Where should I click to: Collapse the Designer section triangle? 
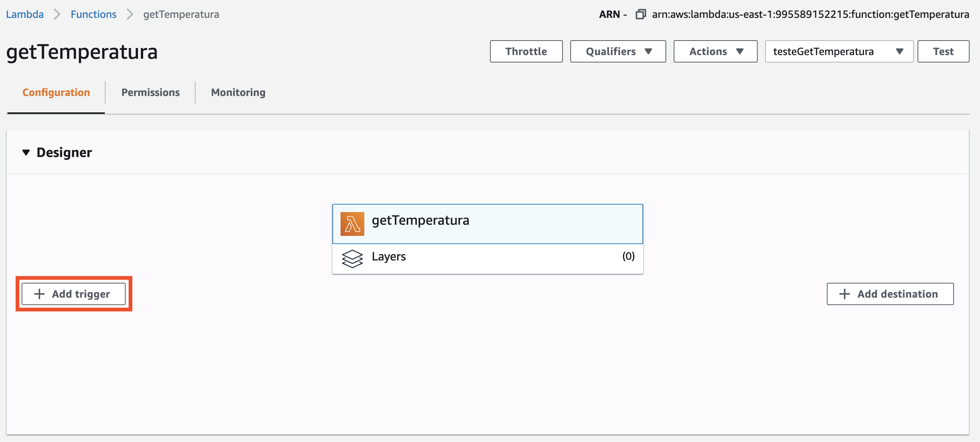26,153
